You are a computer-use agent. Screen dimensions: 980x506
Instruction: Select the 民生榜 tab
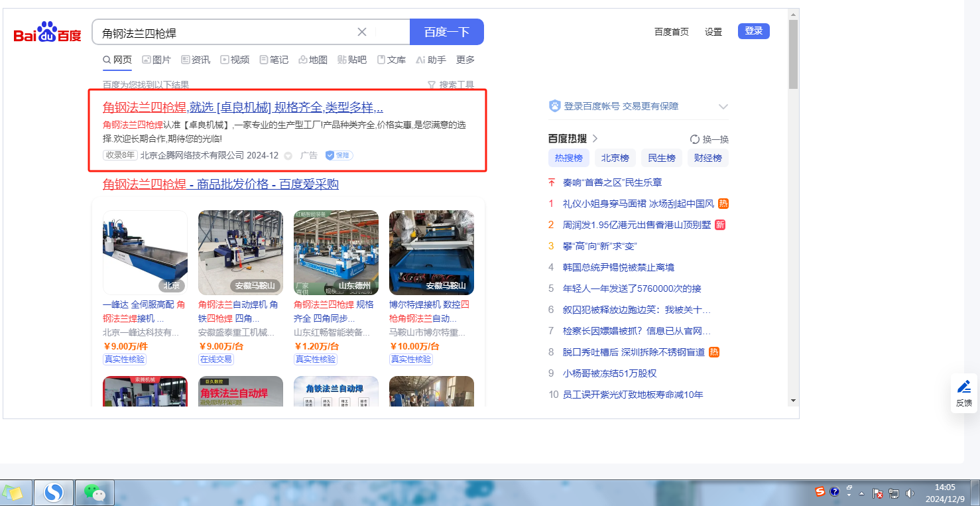(x=662, y=158)
